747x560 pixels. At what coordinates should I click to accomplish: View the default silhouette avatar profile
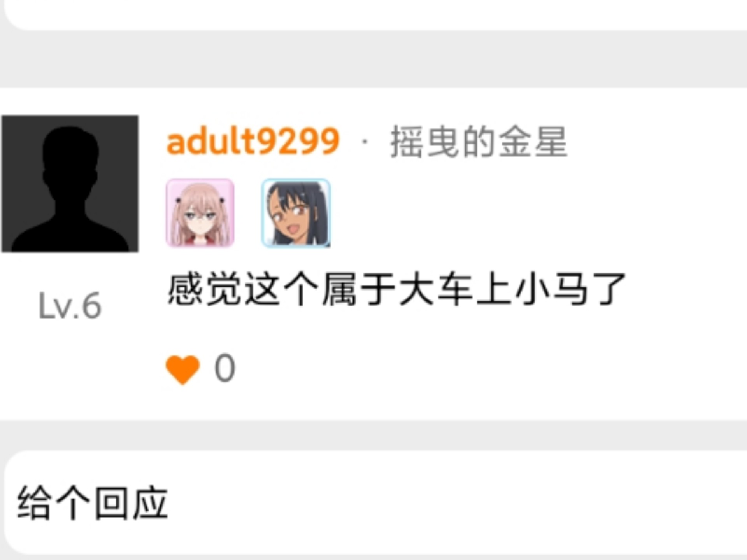point(70,184)
